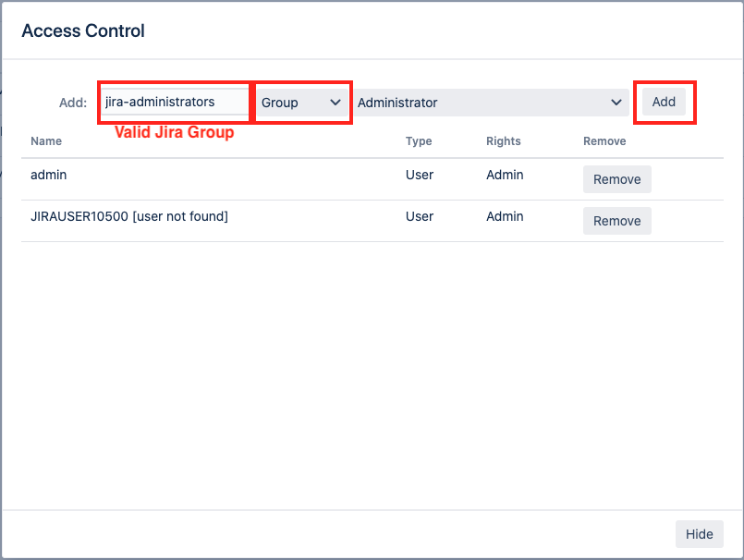Click the Name column header
Image resolution: width=744 pixels, height=560 pixels.
click(x=46, y=141)
